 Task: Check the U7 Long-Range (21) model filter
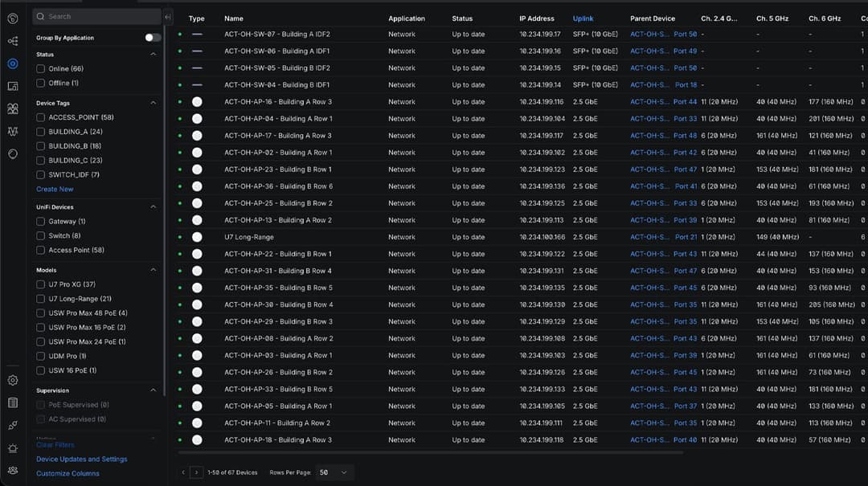point(40,299)
